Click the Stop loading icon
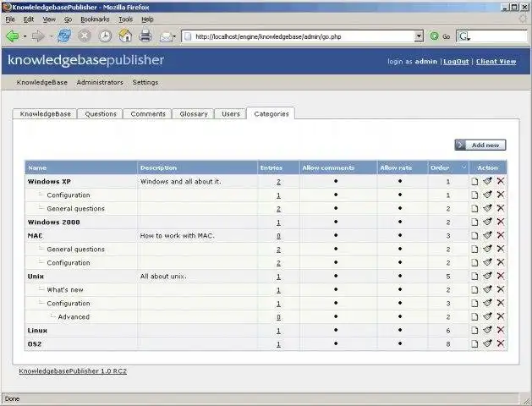This screenshot has height=406, width=532. (x=85, y=36)
